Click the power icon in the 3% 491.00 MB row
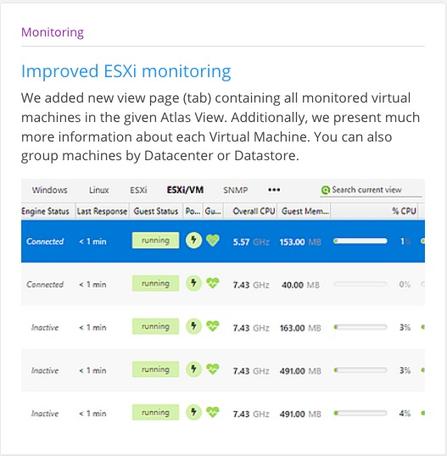The height and width of the screenshot is (456, 447). (194, 369)
